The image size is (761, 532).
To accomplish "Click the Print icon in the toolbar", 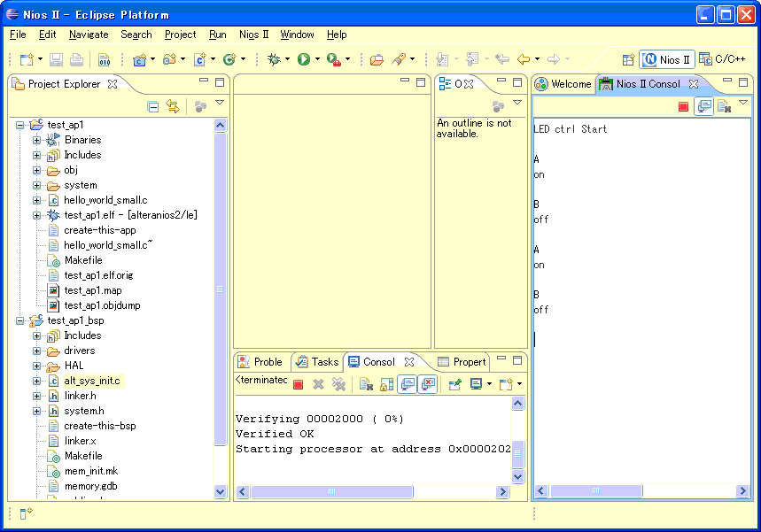I will pos(76,59).
